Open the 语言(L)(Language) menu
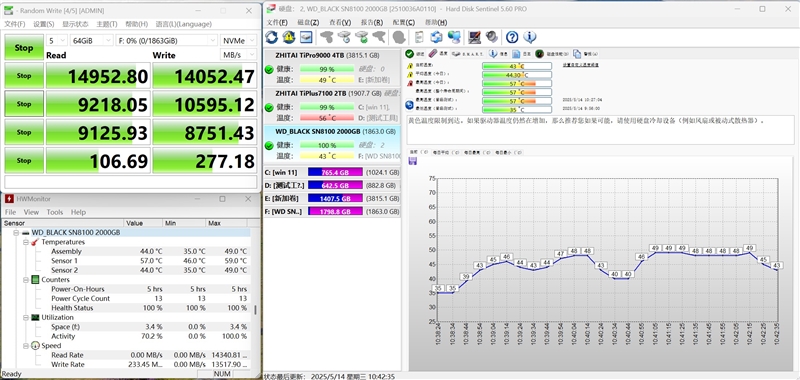The image size is (800, 380). click(x=184, y=24)
